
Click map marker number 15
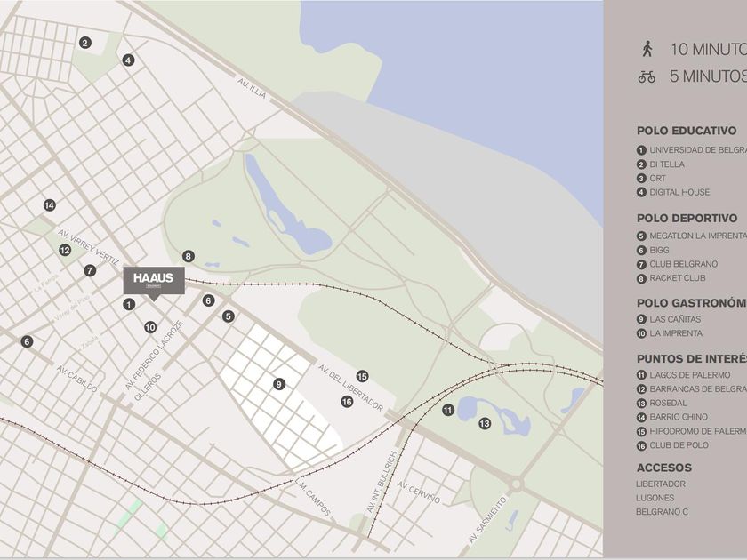coord(362,376)
